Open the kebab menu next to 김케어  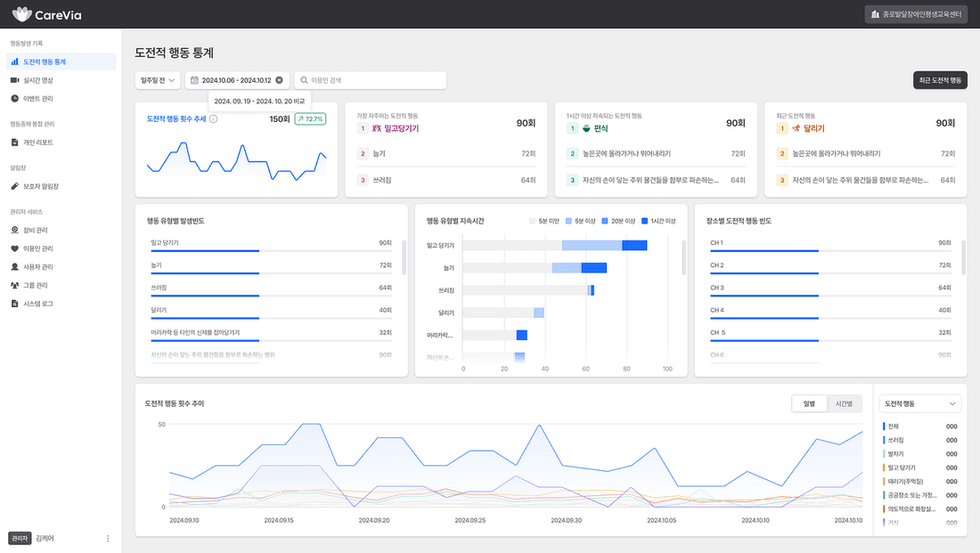click(x=108, y=539)
